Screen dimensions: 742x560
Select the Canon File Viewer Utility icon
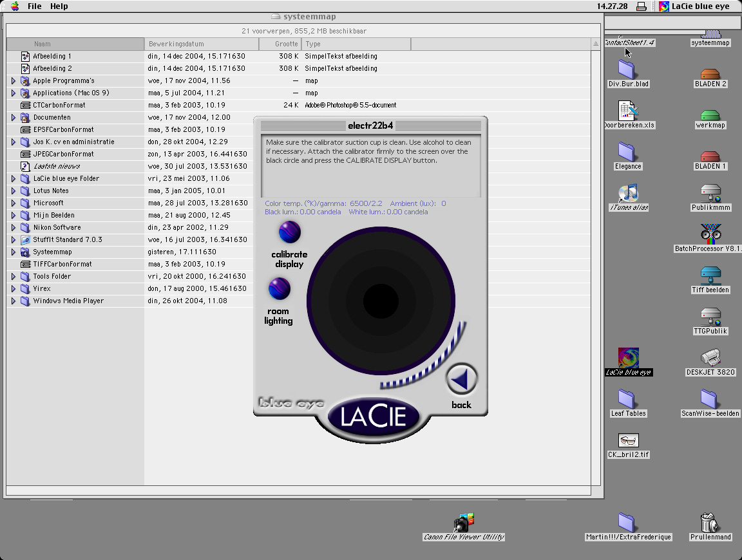(464, 523)
